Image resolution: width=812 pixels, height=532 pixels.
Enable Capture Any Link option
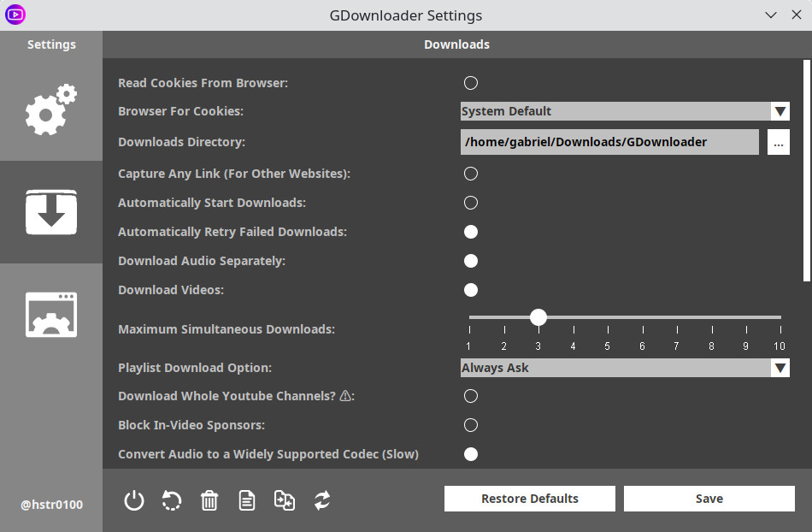tap(471, 174)
